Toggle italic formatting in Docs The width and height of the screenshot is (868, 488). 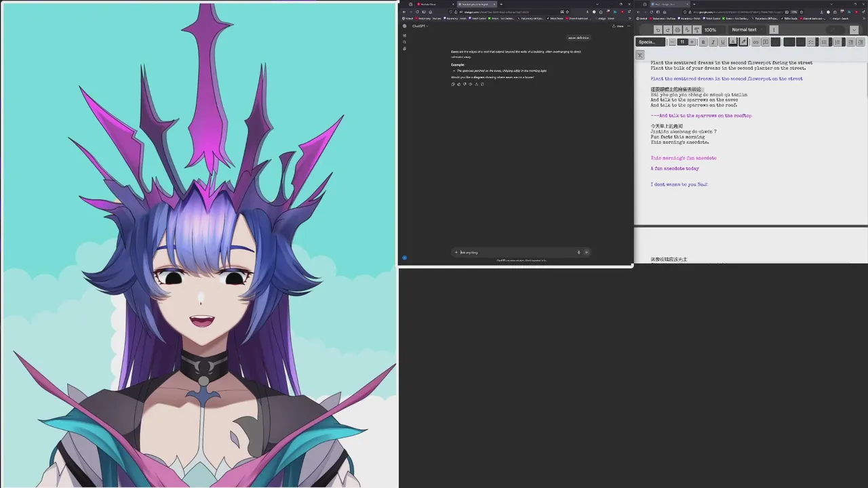[713, 42]
